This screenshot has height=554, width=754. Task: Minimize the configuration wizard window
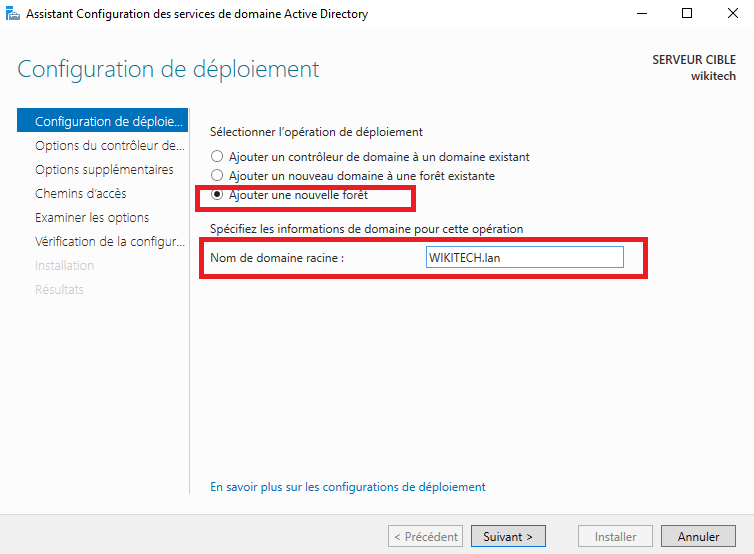click(x=641, y=14)
